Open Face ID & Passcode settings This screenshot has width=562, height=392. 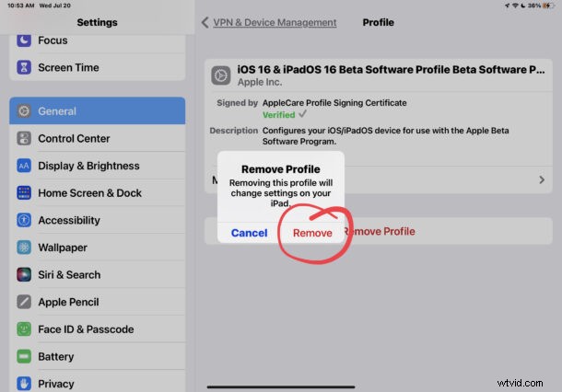(x=98, y=329)
